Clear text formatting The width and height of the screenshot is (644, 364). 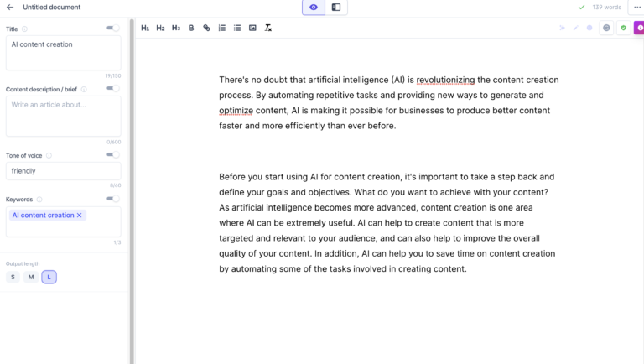click(x=267, y=28)
